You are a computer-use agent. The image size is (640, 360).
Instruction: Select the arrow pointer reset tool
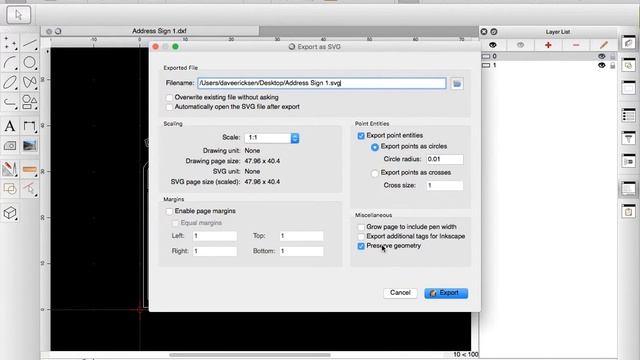[x=18, y=15]
